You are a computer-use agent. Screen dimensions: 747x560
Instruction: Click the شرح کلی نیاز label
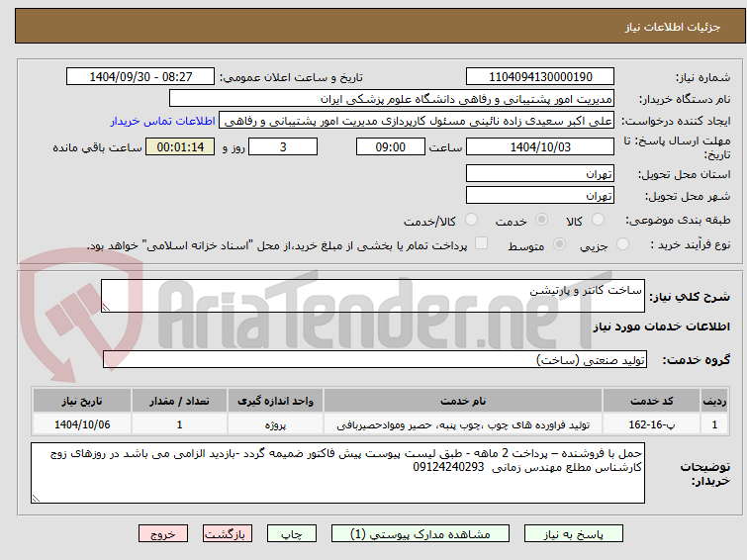690,297
